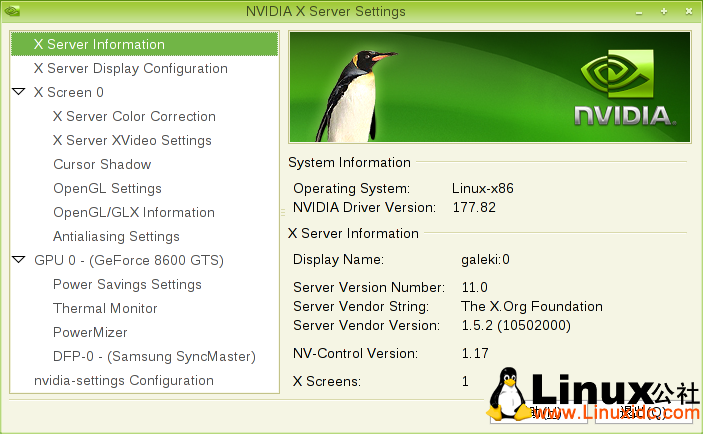View OpenGL/GLX Information
Screen dimensions: 703x434
coord(134,212)
